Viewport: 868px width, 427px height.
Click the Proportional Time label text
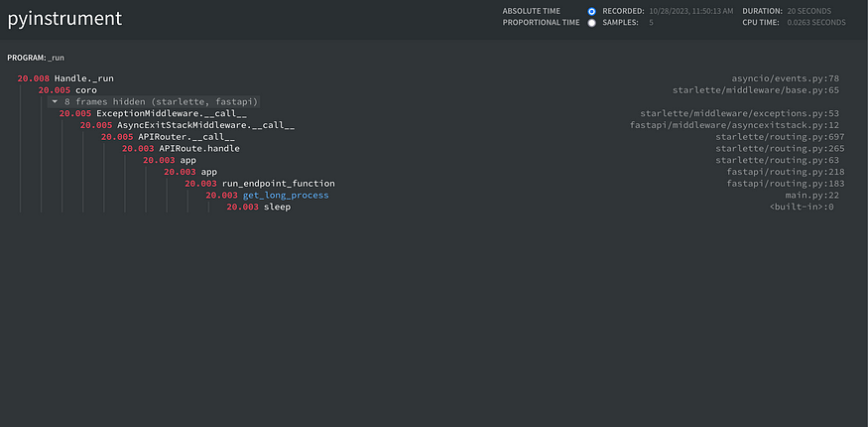point(541,23)
